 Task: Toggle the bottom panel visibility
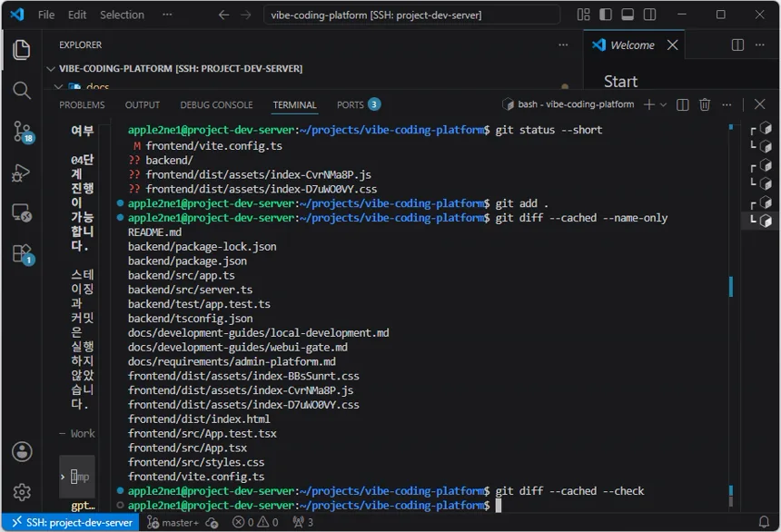pos(628,15)
